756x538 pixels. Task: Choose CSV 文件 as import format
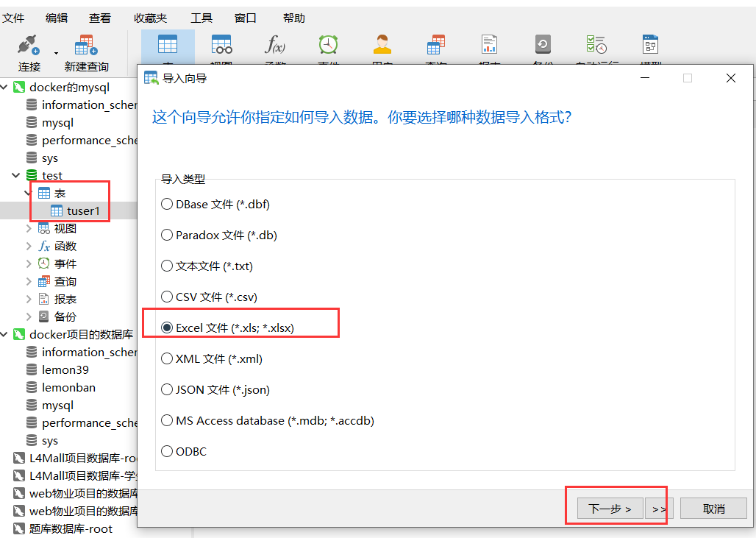[167, 297]
